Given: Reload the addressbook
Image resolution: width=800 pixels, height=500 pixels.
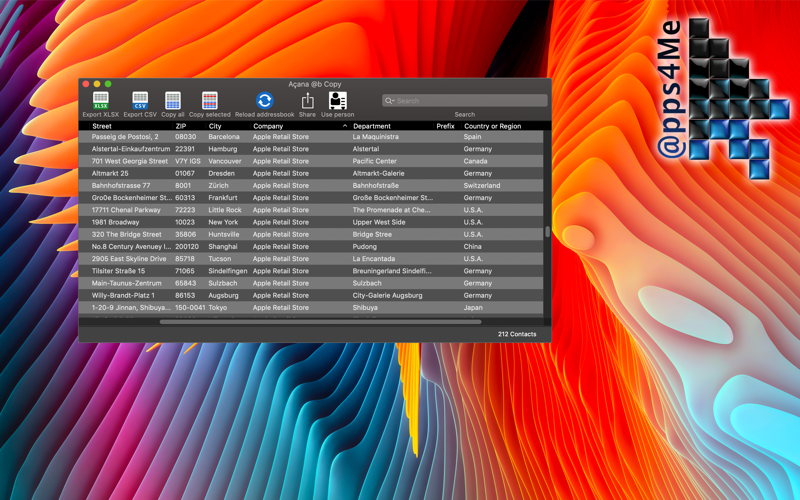Looking at the screenshot, I should pos(264,100).
